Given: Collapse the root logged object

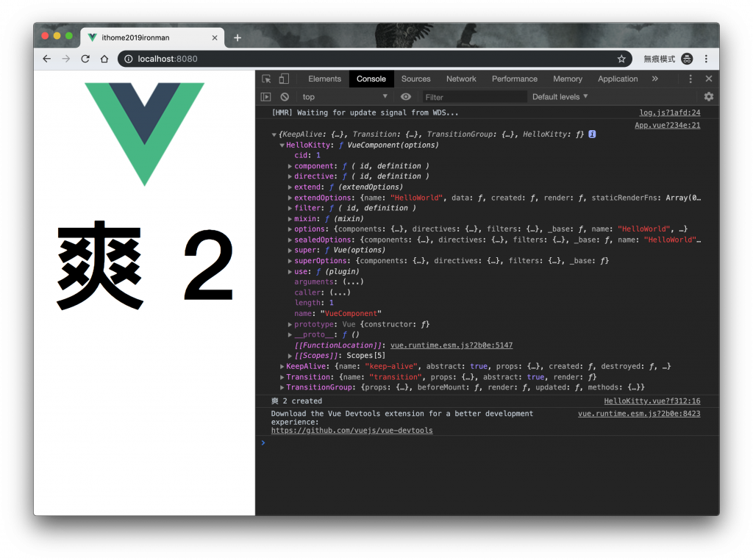Looking at the screenshot, I should coord(274,134).
